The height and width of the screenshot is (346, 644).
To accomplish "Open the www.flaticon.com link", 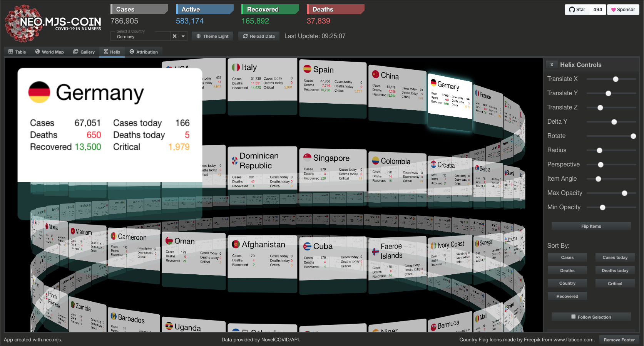I will [x=574, y=340].
